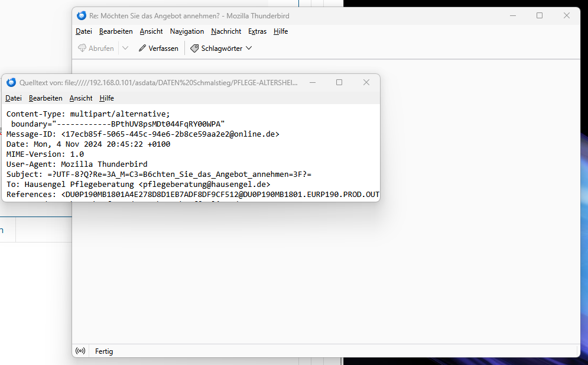The height and width of the screenshot is (365, 588).
Task: Minimize the main Thunderbird message window
Action: [513, 15]
